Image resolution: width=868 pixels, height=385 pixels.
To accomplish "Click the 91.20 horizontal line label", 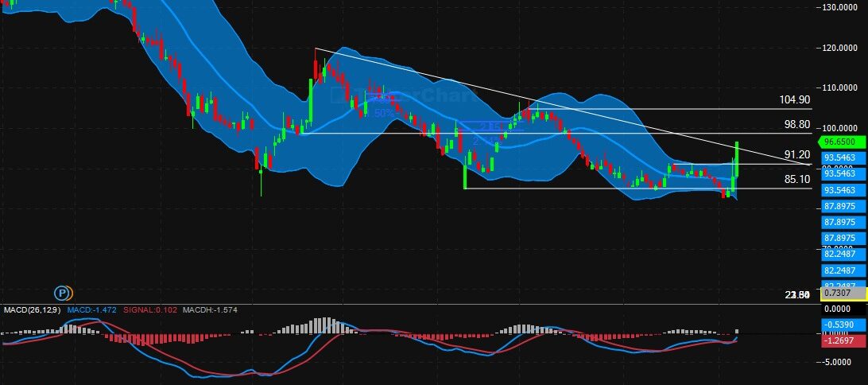I will coord(798,154).
